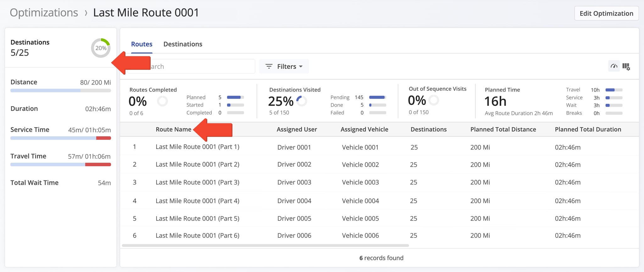Click the Avg Route Duration 2h 46m text
Screen dimensions: 644x272
519,113
